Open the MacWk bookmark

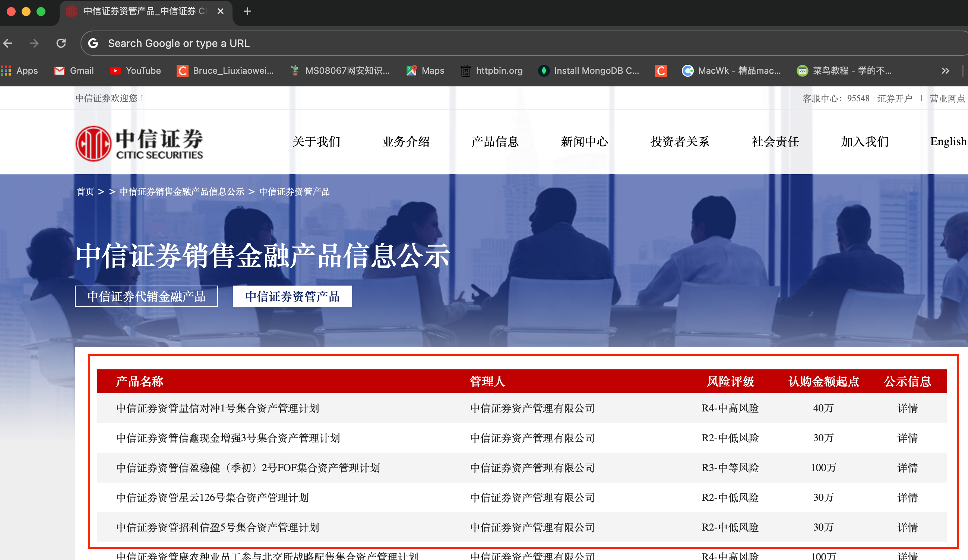[x=731, y=71]
